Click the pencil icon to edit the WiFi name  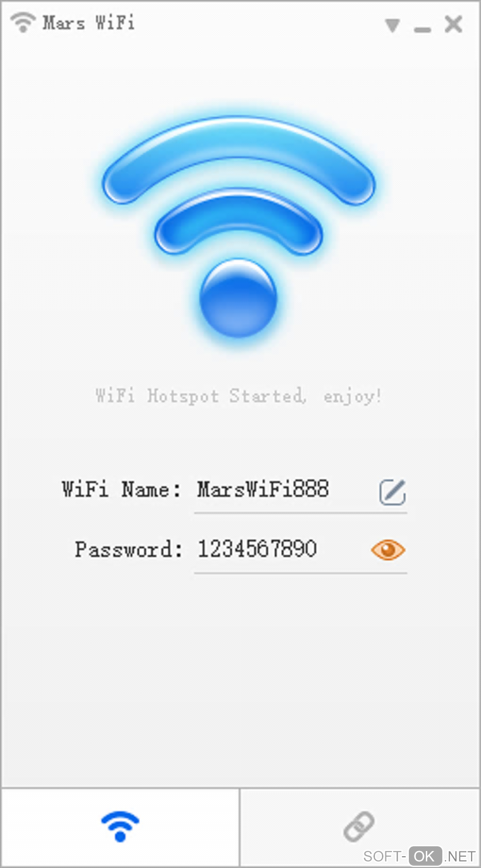tap(393, 492)
